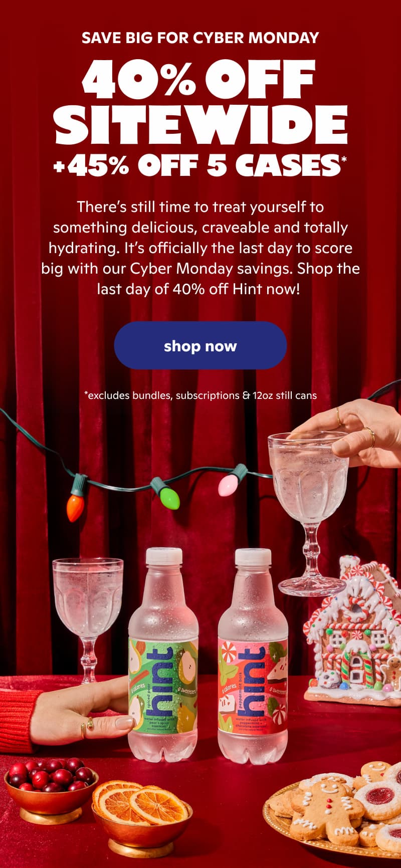Click the peppermint bark Hint bottle
Viewport: 401px width, 868px height.
253,657
